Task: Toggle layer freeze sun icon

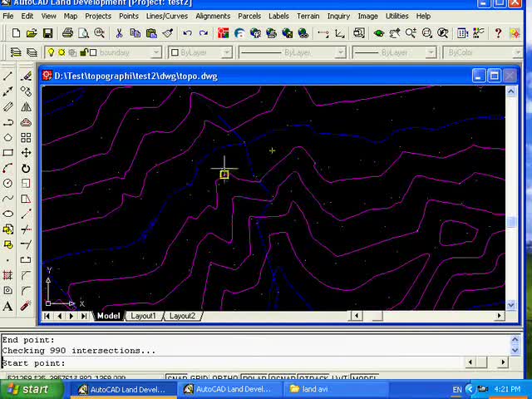Action: [x=62, y=52]
